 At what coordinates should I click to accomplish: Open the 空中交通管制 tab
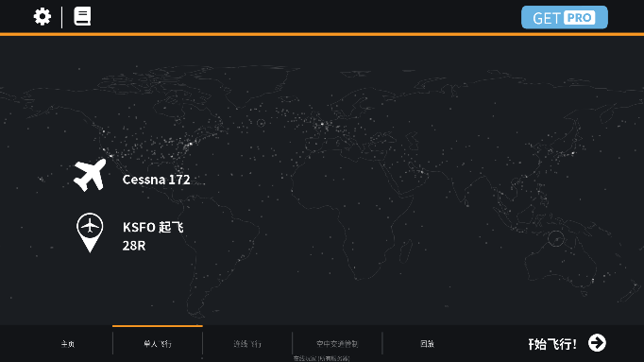pyautogui.click(x=337, y=344)
